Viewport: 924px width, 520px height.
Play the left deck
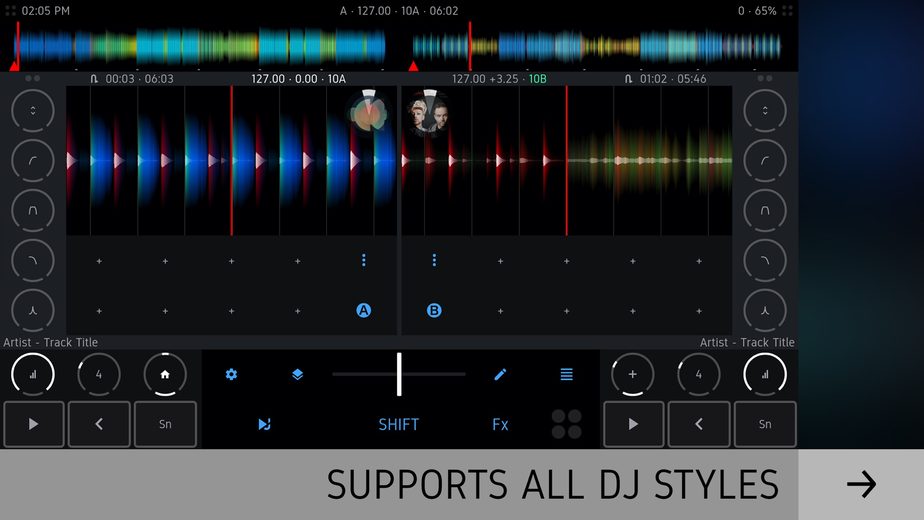[x=34, y=424]
